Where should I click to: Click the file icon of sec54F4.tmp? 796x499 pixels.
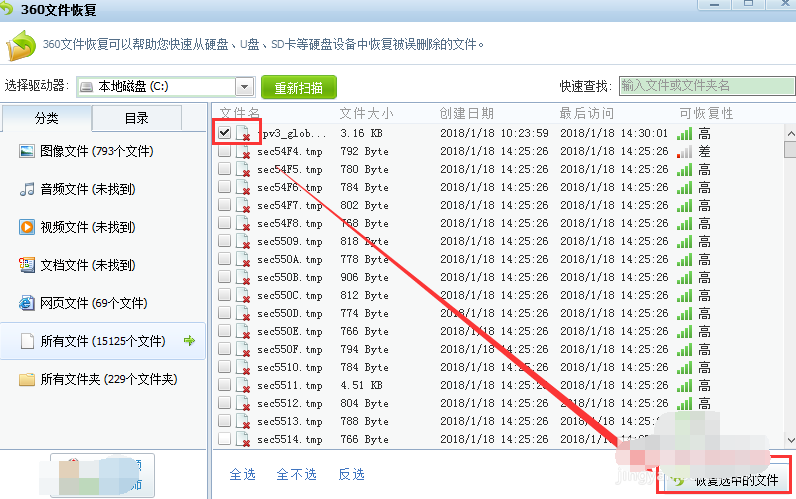[244, 152]
